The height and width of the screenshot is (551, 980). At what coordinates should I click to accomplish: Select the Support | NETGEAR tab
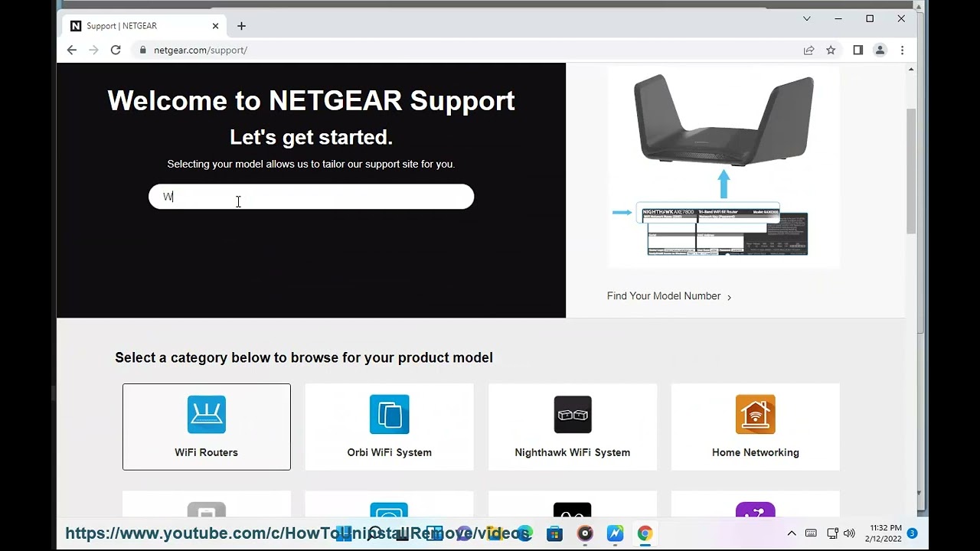[145, 26]
